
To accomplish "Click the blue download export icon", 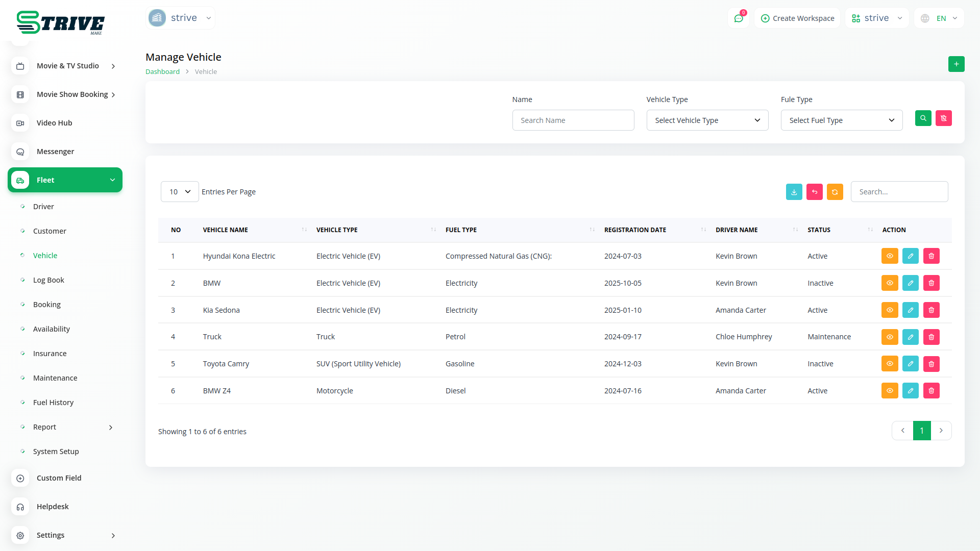I will click(794, 192).
